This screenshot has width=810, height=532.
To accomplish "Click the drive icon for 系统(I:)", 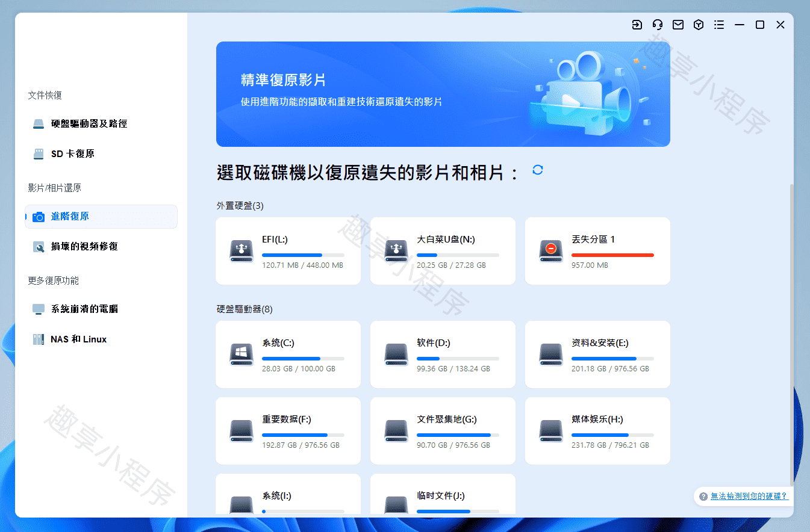I will click(x=241, y=505).
